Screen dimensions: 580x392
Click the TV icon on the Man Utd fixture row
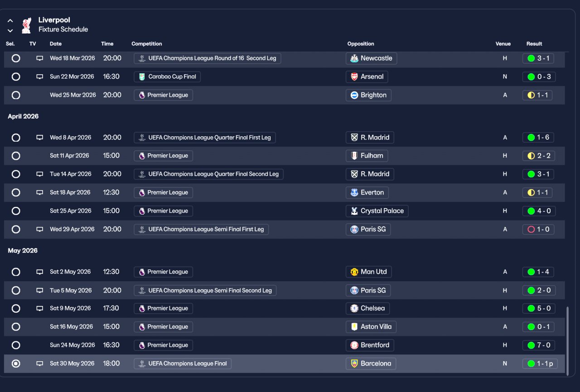point(40,272)
